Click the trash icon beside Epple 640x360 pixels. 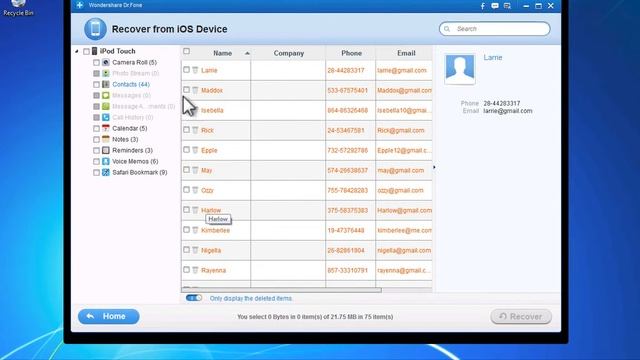click(195, 150)
